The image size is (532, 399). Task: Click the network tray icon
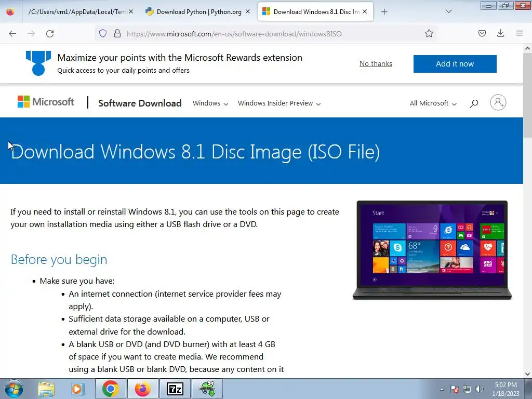coord(467,389)
